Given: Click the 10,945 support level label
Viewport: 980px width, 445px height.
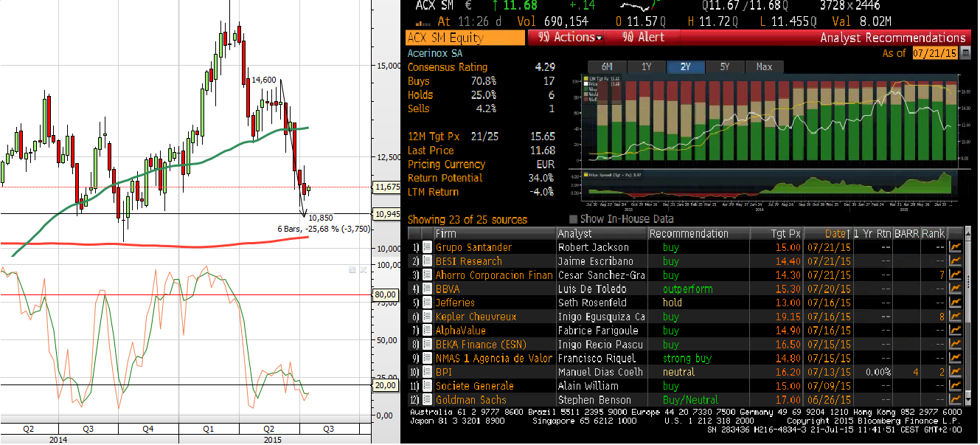Looking at the screenshot, I should 387,214.
